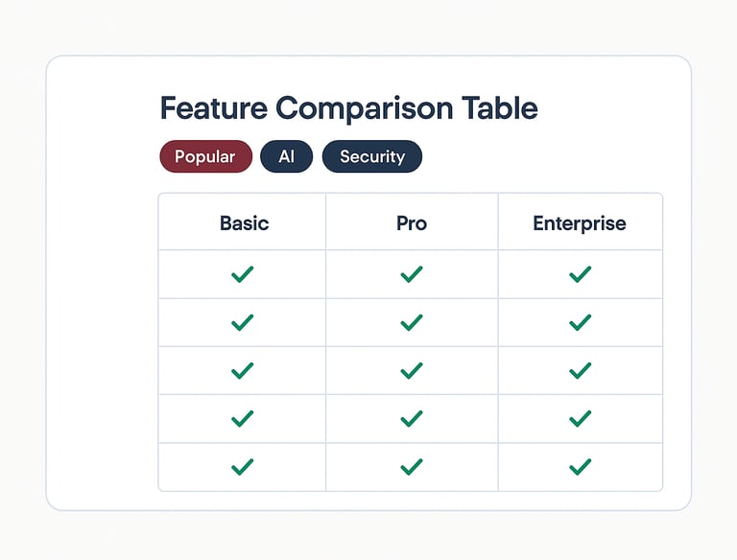737x560 pixels.
Task: Click fourth-row checkmark under Enterprise
Action: [x=580, y=419]
